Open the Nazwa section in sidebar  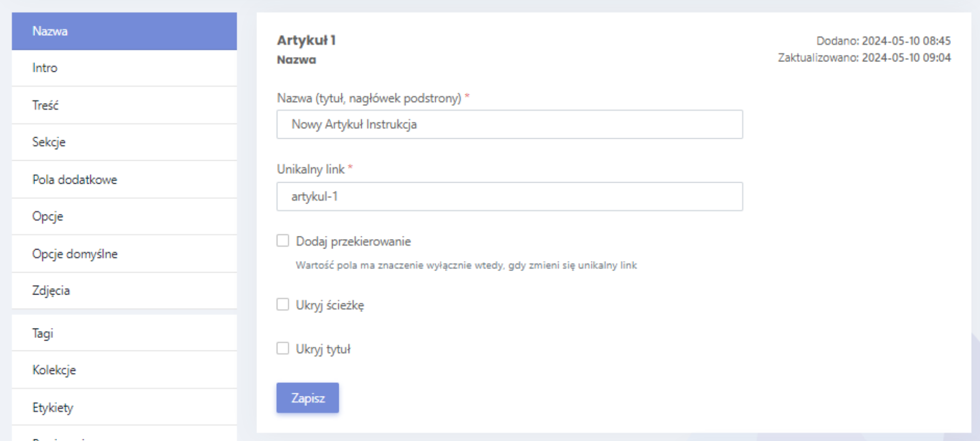(x=124, y=31)
